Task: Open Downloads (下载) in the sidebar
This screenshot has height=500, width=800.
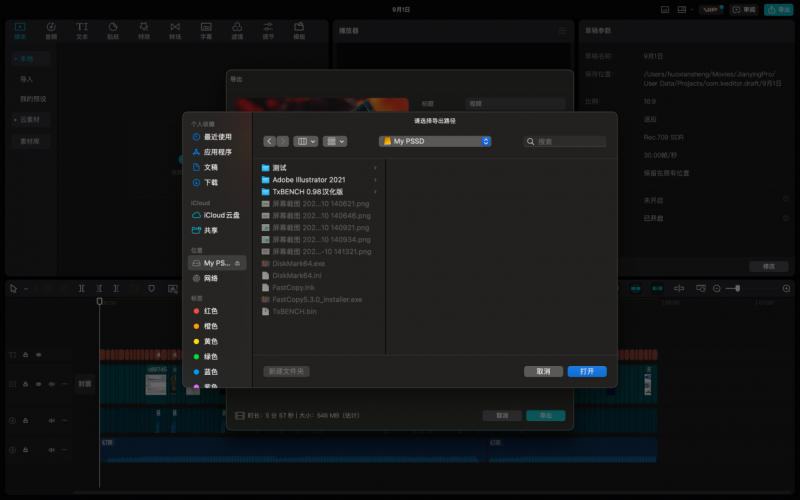Action: [211, 183]
